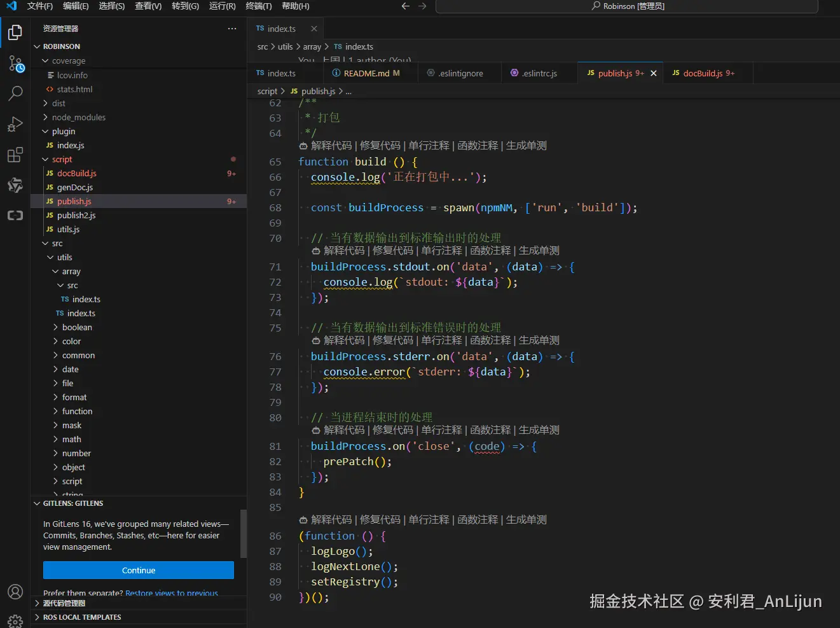Viewport: 840px width, 628px height.
Task: Open the Explorer view in activity bar
Action: tap(15, 32)
